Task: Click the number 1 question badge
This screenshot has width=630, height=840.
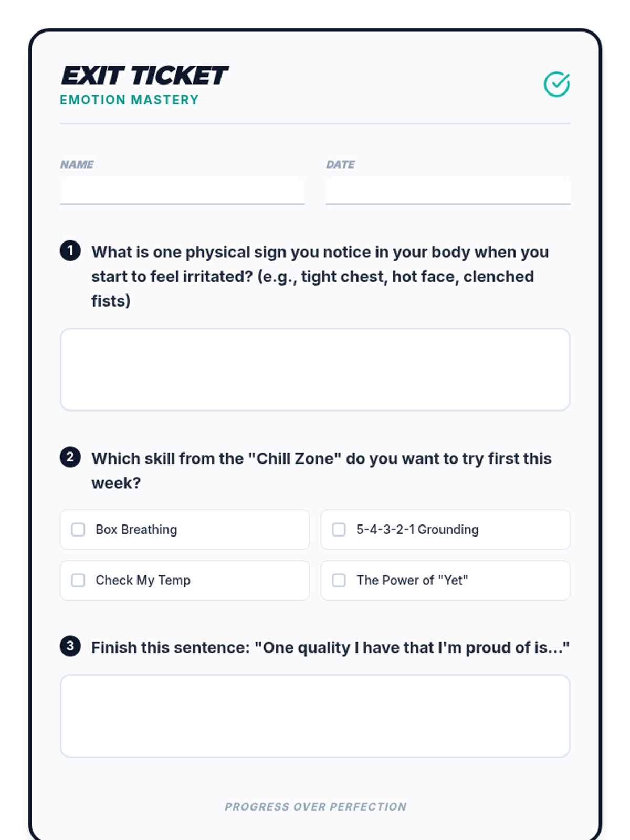Action: [x=70, y=250]
